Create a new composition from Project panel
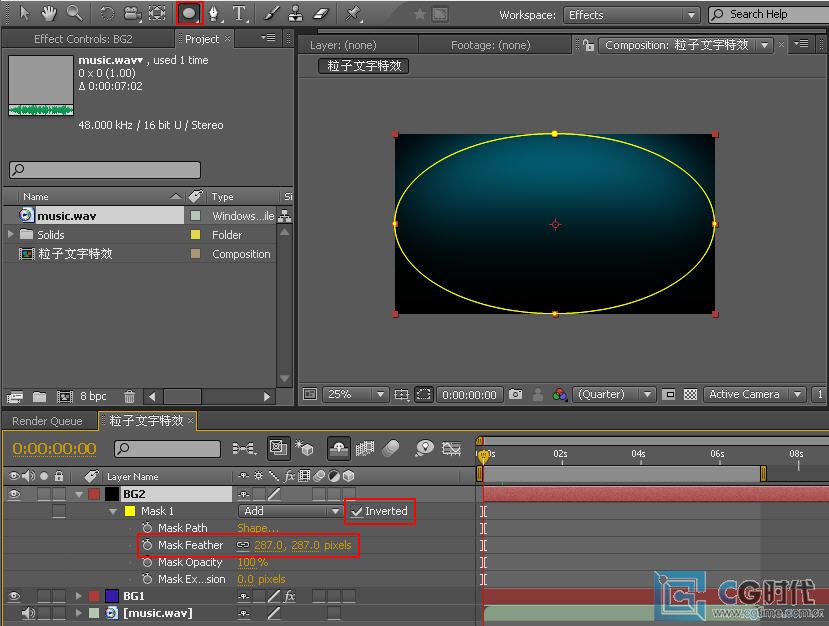 tap(65, 397)
